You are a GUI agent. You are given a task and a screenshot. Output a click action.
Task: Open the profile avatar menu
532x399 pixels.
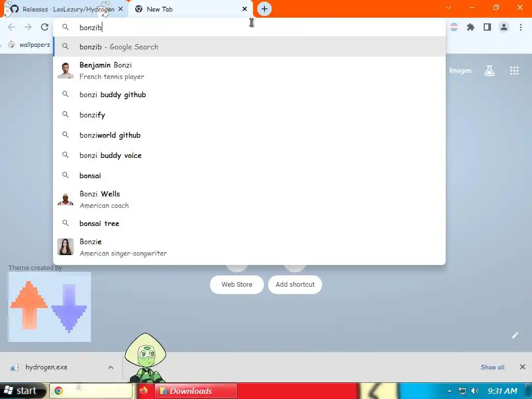(x=504, y=27)
